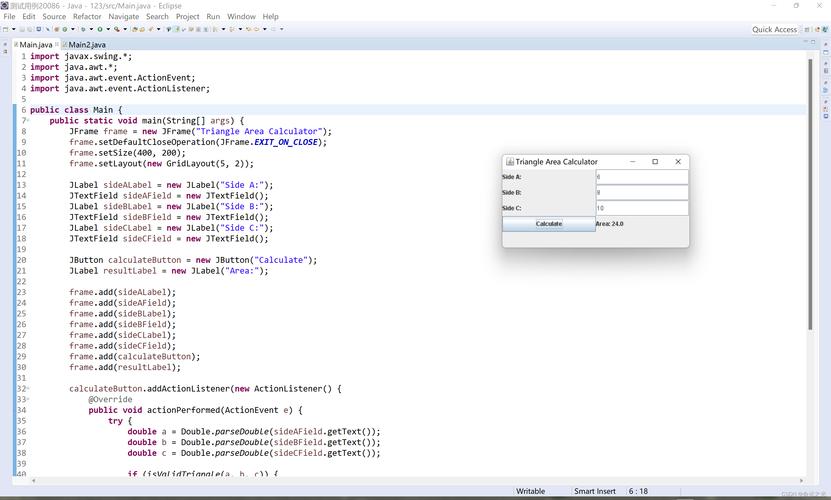Click the External Tools toolbar icon
The height and width of the screenshot is (500, 831).
pos(117,29)
